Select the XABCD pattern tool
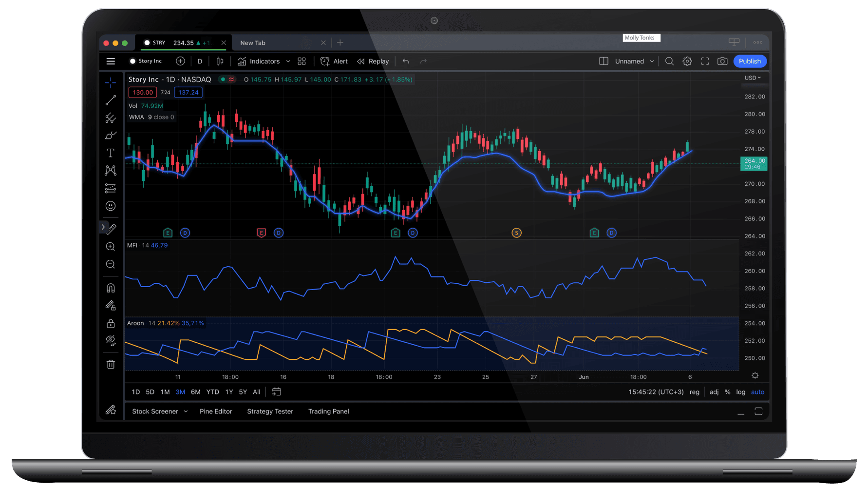Screen dimensions: 868x490 pyautogui.click(x=111, y=170)
